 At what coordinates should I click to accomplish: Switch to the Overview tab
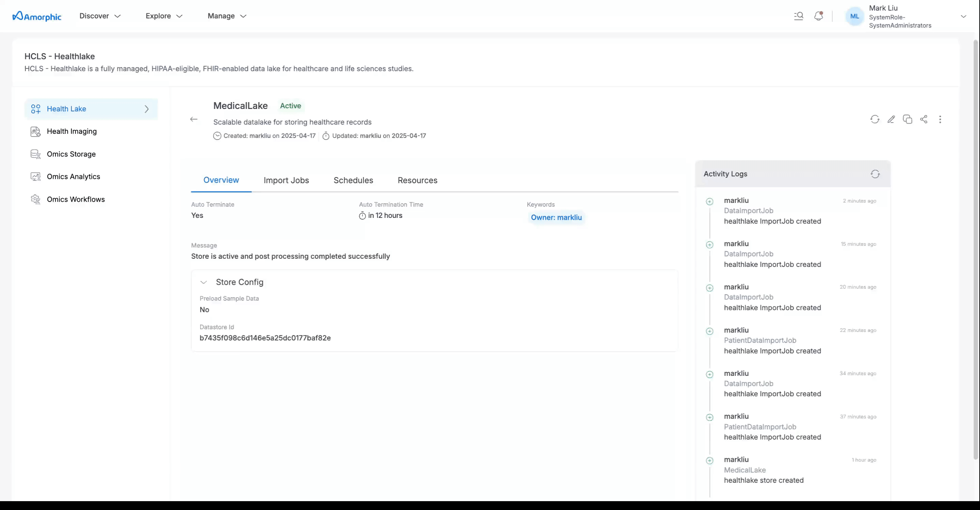[x=221, y=180]
